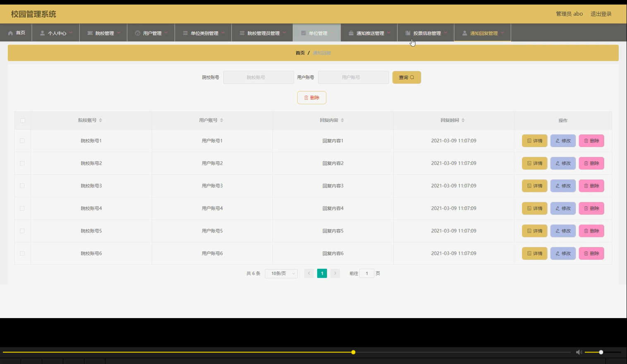Click 修改 for row 院校账号5
627x364 pixels.
[x=563, y=231]
